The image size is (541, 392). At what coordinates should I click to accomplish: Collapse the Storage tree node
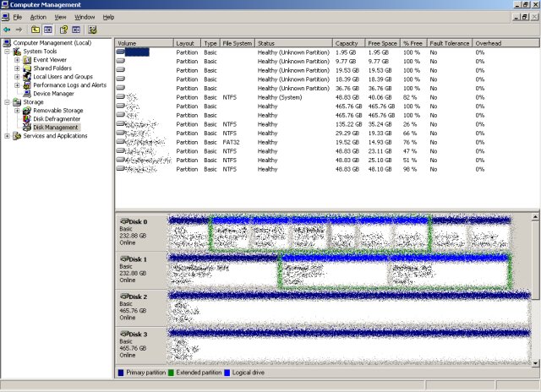click(7, 102)
